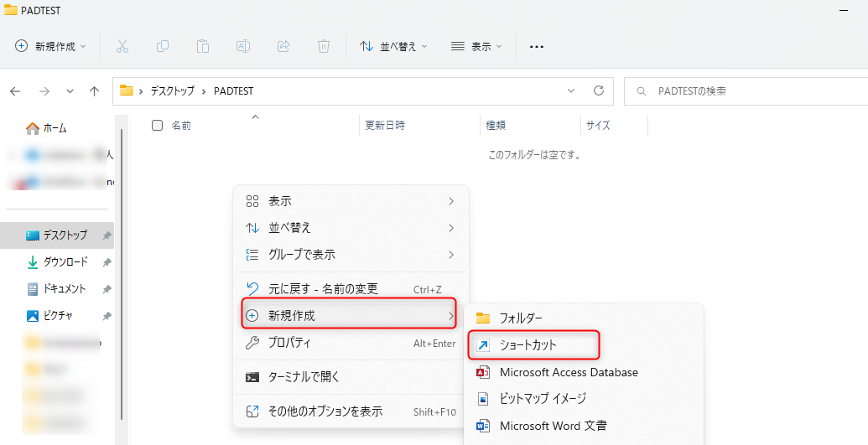The height and width of the screenshot is (445, 868).
Task: Sort by the 種類 column header
Action: pos(496,126)
